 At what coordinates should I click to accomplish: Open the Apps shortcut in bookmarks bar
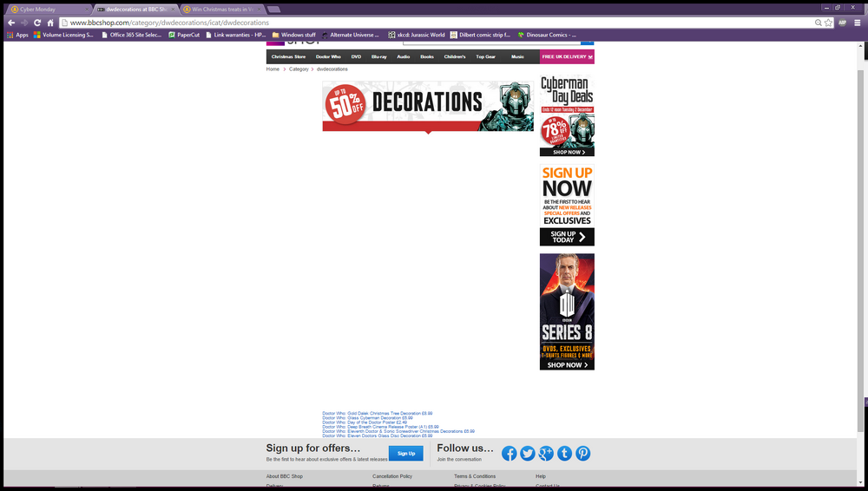pos(17,35)
